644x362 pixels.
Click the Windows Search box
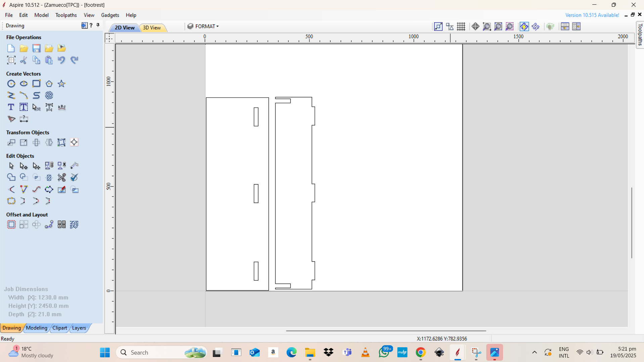point(161,352)
